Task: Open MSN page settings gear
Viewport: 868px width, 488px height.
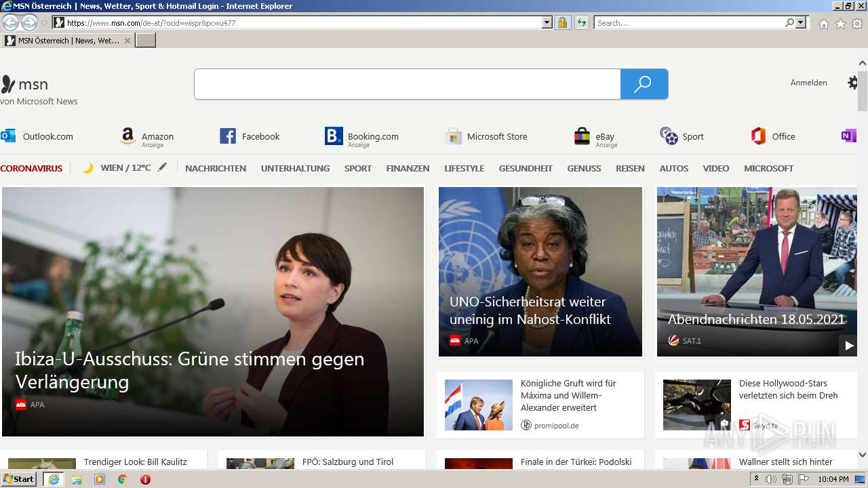Action: pos(853,83)
